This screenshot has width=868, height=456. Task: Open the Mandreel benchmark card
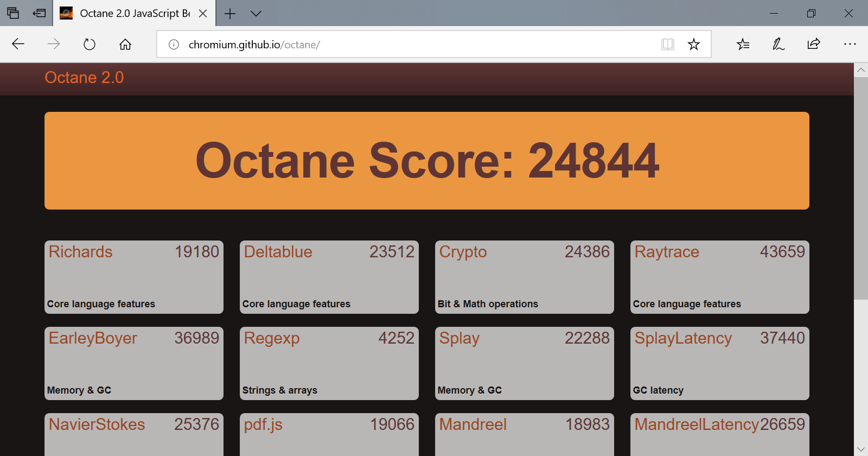pos(525,434)
